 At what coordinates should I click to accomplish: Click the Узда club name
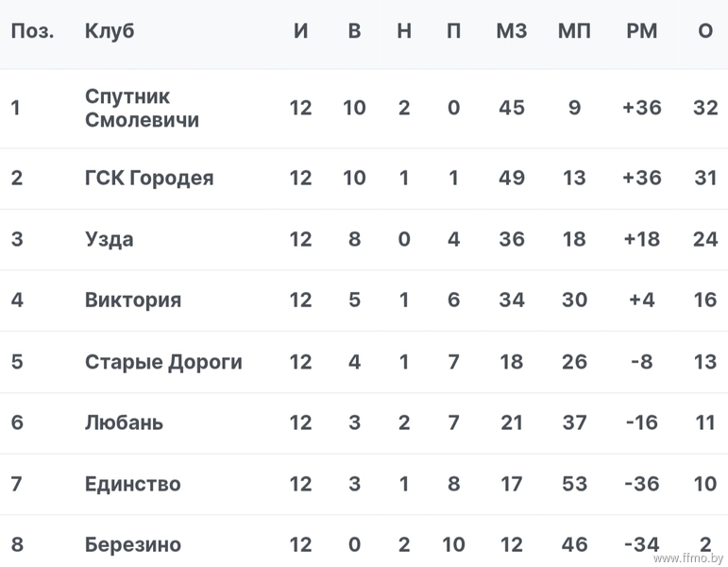[110, 239]
